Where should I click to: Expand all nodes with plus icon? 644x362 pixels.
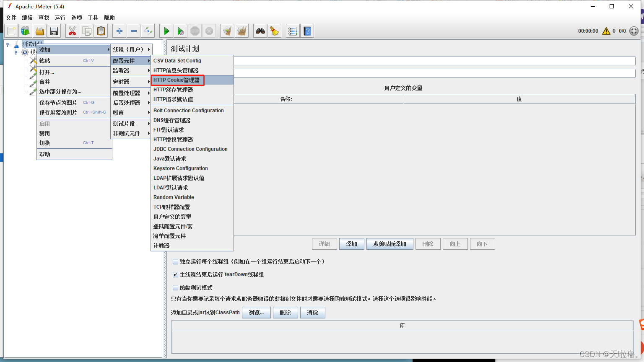pyautogui.click(x=119, y=31)
